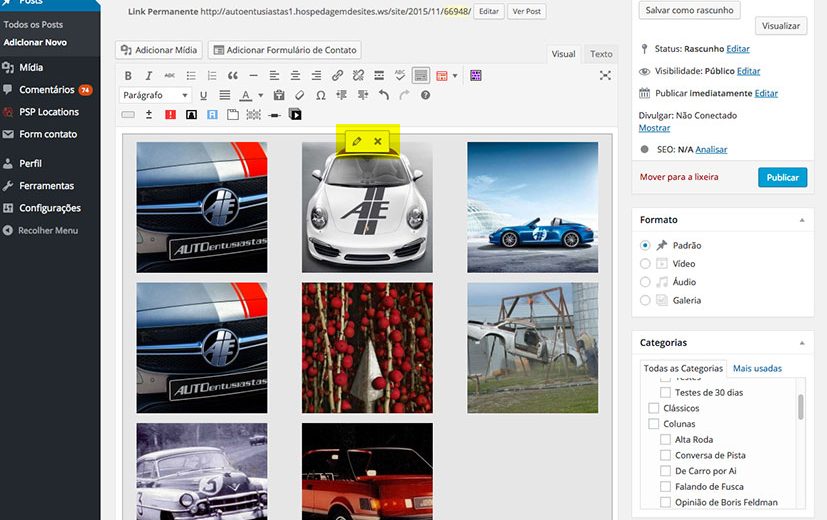The height and width of the screenshot is (520, 827).
Task: Choose the Galeria format option
Action: tap(645, 300)
